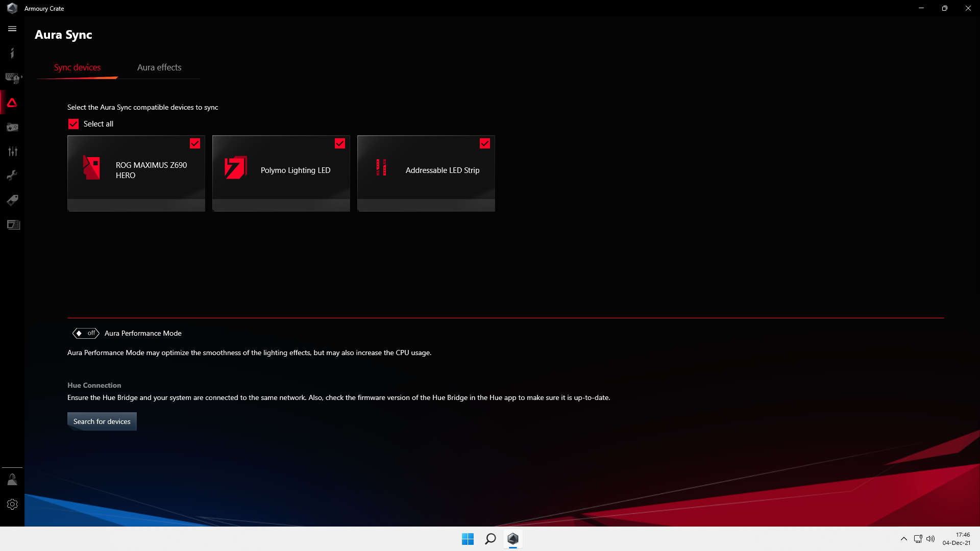Uncheck Polymo Lighting LED checkbox
Viewport: 980px width, 551px height.
point(340,144)
